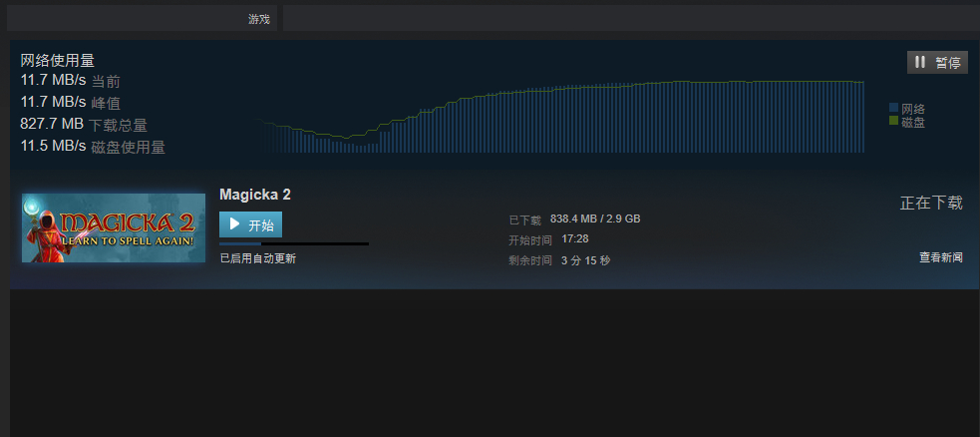This screenshot has width=980, height=437.
Task: Click the play triangle icon on 开始
Action: pos(235,223)
